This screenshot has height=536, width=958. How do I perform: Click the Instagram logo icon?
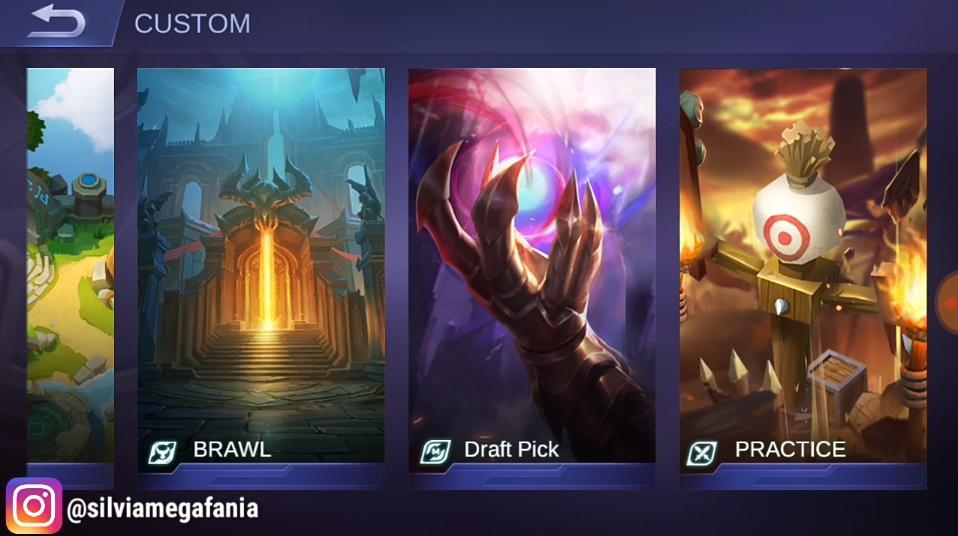[34, 506]
